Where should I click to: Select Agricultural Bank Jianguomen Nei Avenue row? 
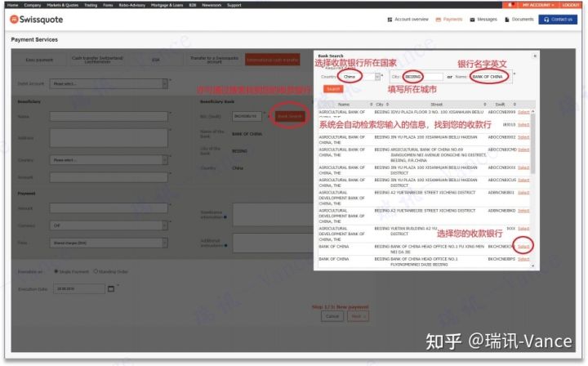click(x=523, y=150)
